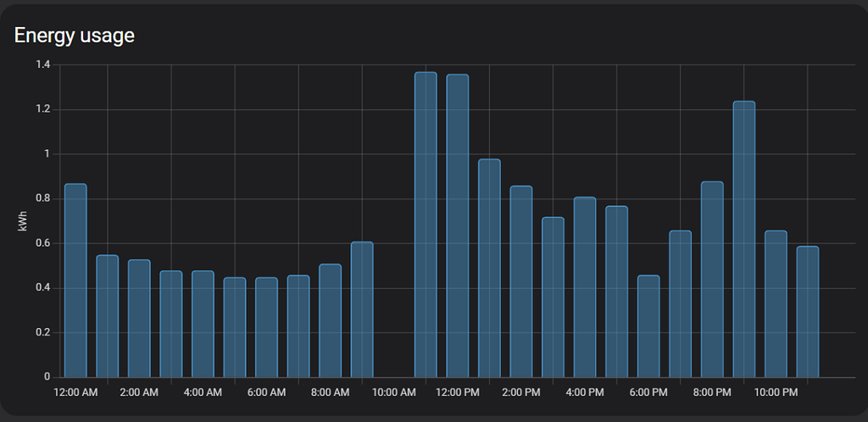Select the 6:00 PM energy bar
This screenshot has height=422, width=868.
pos(648,326)
